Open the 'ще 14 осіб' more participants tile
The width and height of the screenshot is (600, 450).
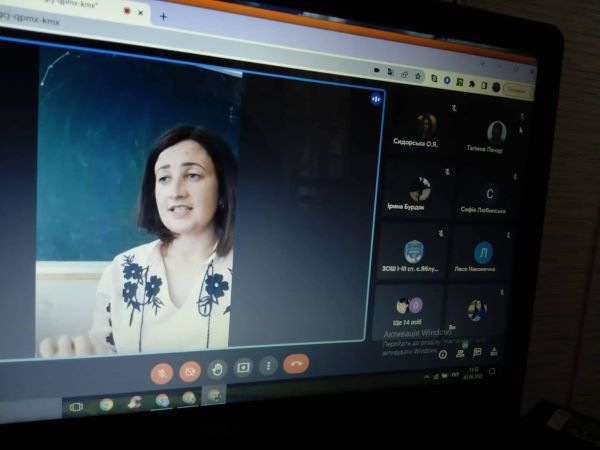coord(407,312)
